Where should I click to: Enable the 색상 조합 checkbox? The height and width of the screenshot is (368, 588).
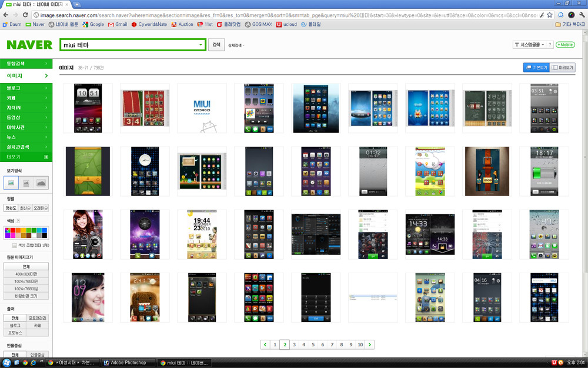tap(15, 245)
